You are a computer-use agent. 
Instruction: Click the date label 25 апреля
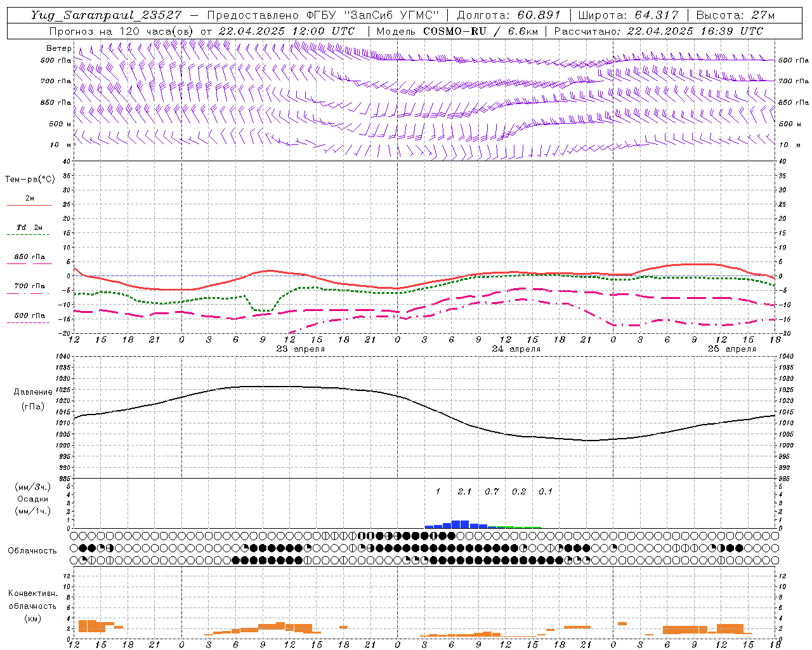click(732, 349)
